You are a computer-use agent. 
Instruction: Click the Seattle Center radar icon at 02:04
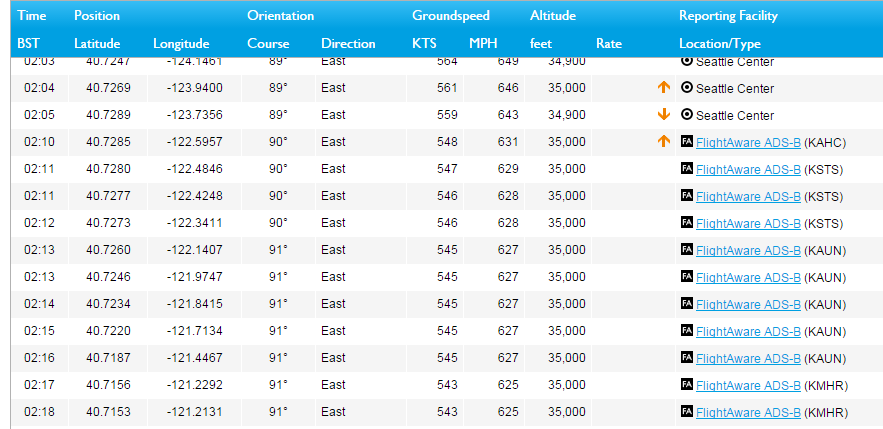pyautogui.click(x=686, y=88)
